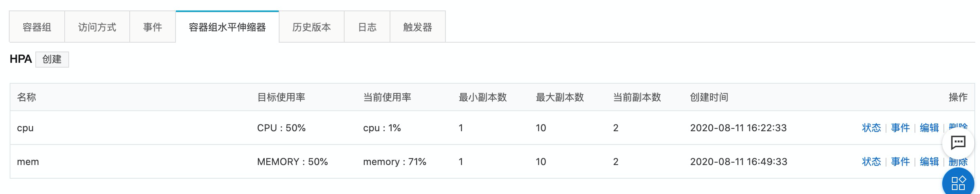Open the 日志 tab
The width and height of the screenshot is (980, 194).
[x=367, y=27]
